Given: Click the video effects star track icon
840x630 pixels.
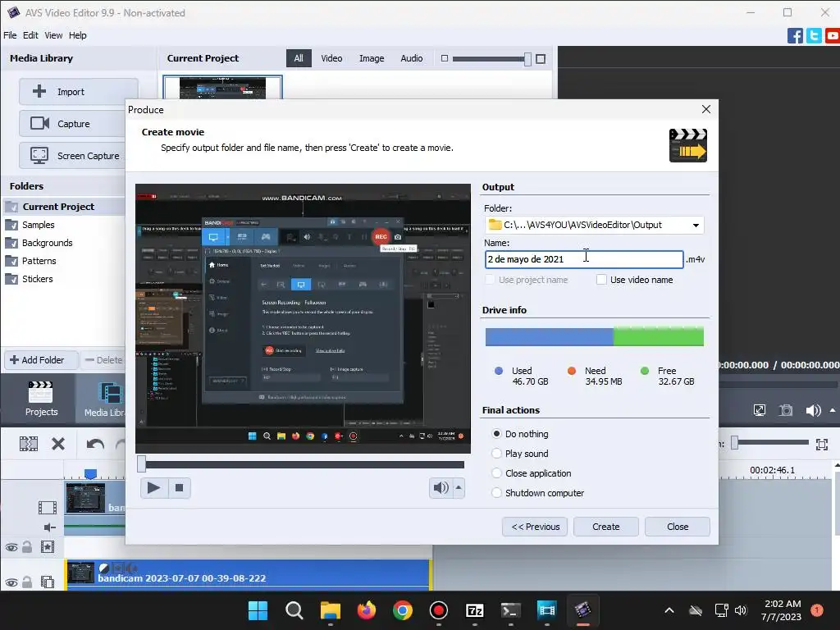Looking at the screenshot, I should tap(47, 547).
